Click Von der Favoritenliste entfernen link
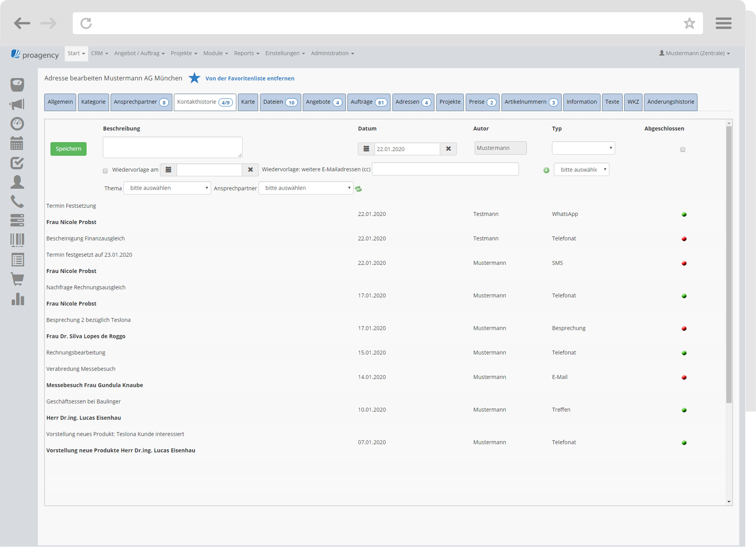Image resolution: width=756 pixels, height=549 pixels. coord(250,78)
